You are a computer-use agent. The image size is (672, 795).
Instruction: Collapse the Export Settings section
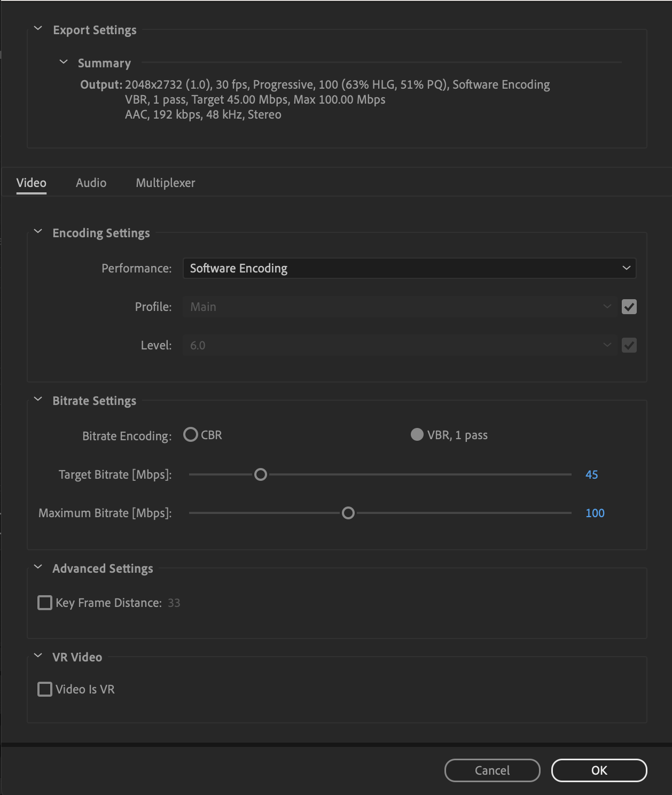pos(37,29)
